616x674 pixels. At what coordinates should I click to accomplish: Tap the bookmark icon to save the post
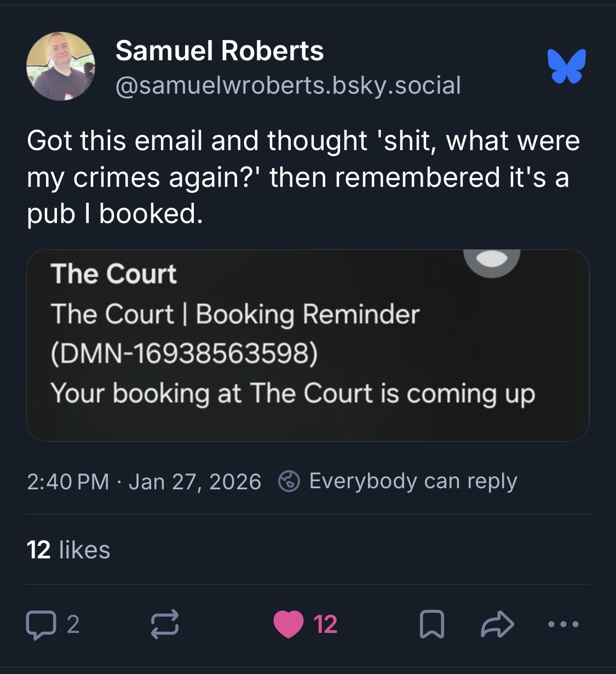click(x=432, y=625)
